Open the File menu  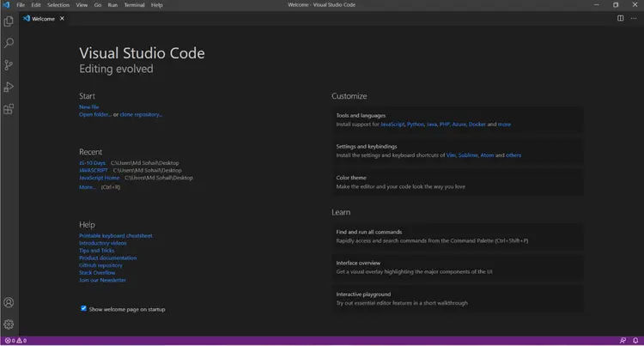(21, 5)
